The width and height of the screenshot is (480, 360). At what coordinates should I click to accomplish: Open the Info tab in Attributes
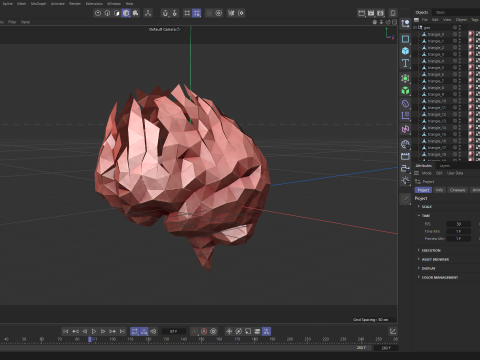coord(439,190)
